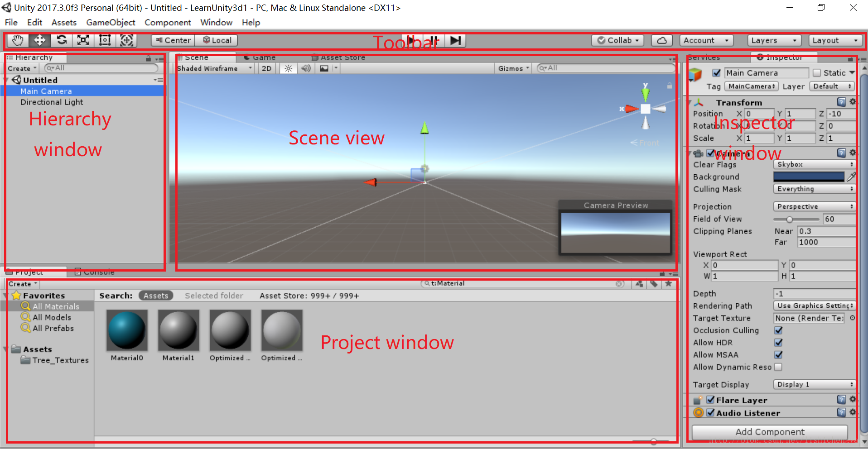The image size is (868, 449).
Task: Toggle scene audio speaker icon
Action: (x=306, y=68)
